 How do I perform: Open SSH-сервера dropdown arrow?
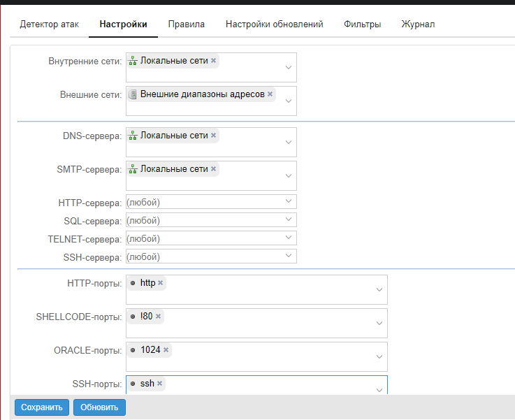289,256
